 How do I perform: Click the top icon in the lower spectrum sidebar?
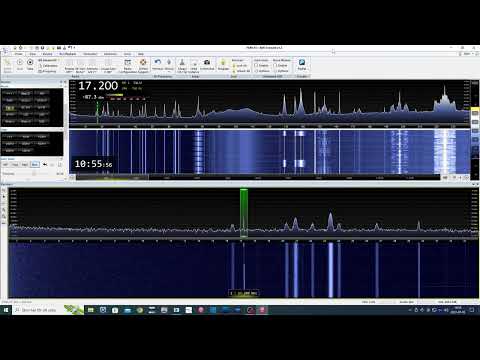click(x=4, y=190)
